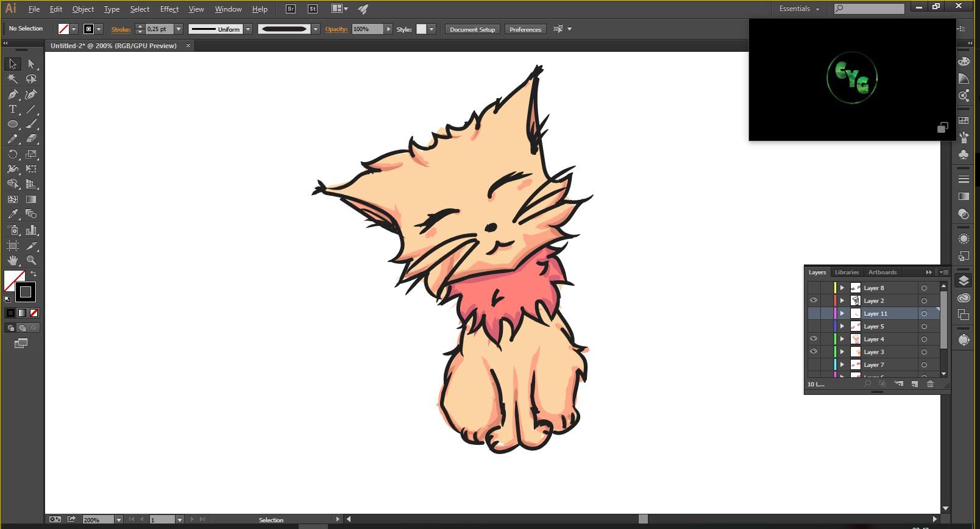
Task: Click Document Setup button
Action: [x=472, y=29]
